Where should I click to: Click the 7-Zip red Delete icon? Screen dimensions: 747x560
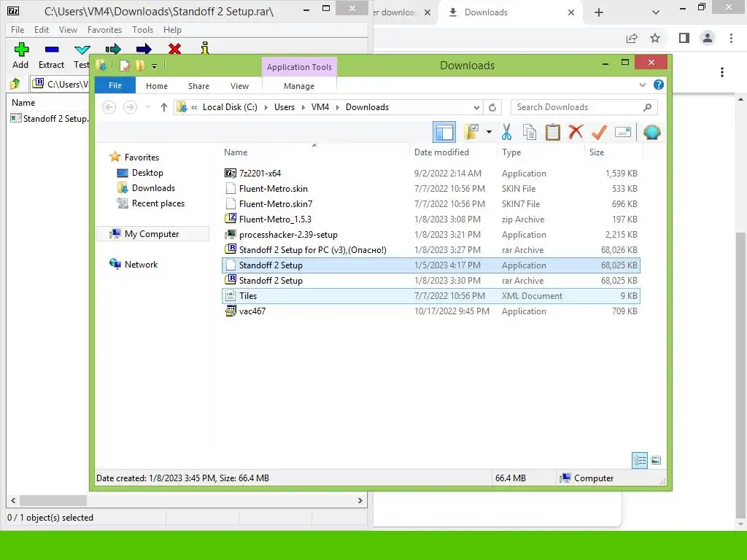click(x=174, y=49)
